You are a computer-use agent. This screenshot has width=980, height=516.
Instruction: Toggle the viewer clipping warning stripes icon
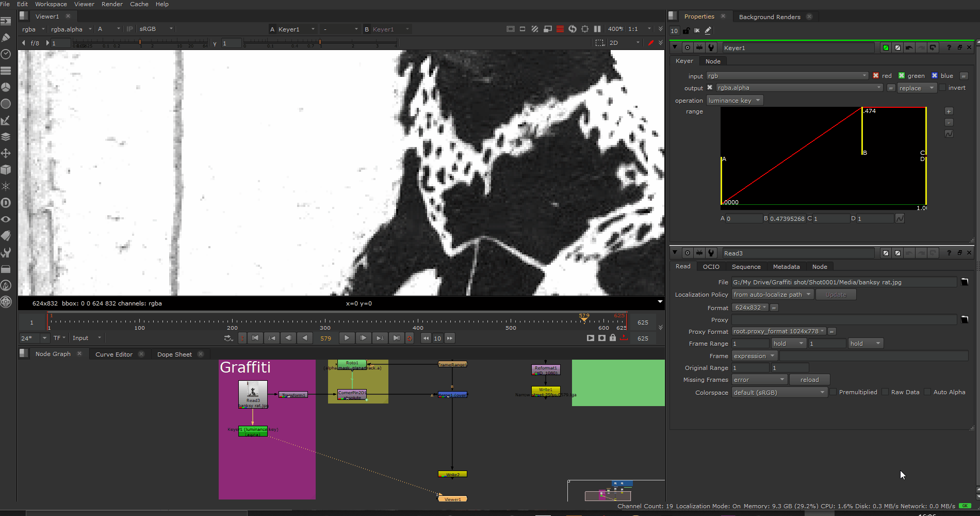(535, 29)
